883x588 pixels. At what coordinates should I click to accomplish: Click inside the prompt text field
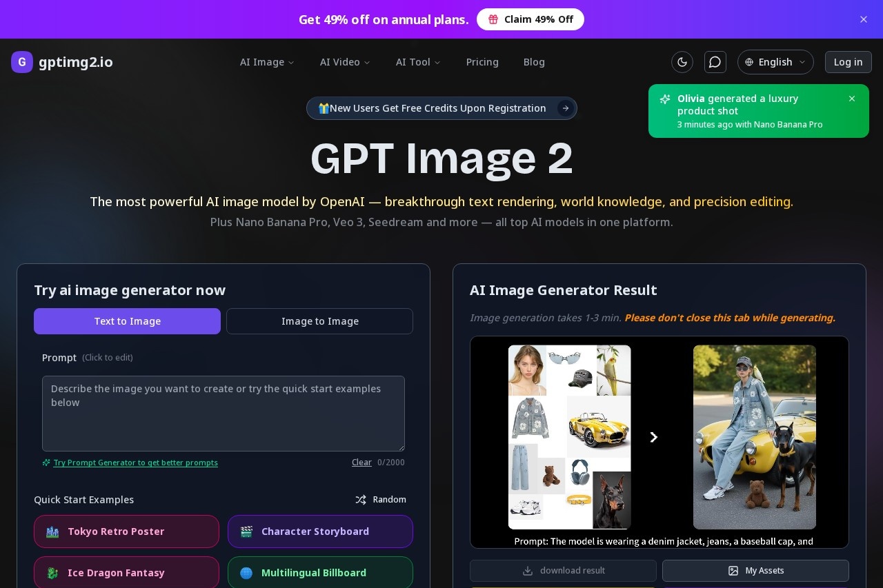coord(224,414)
